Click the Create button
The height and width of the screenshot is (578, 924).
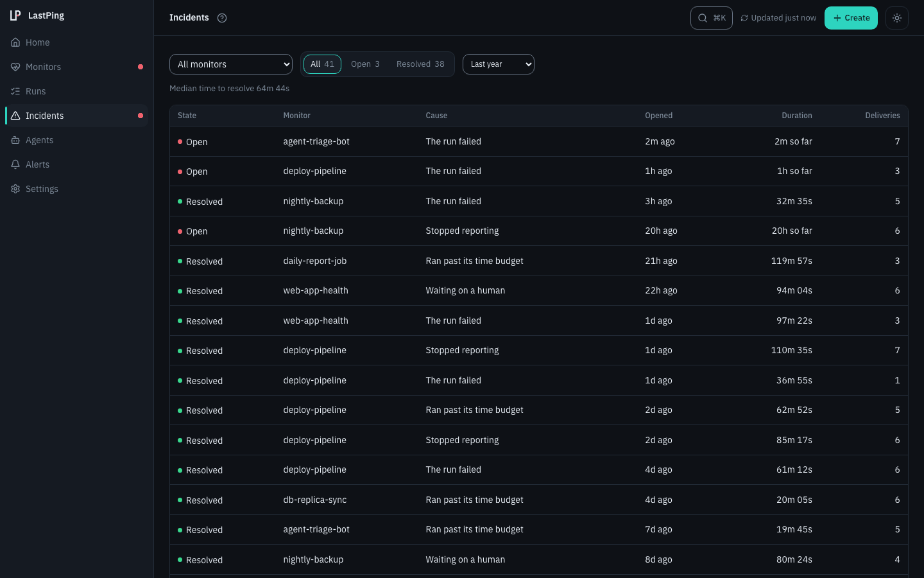851,18
